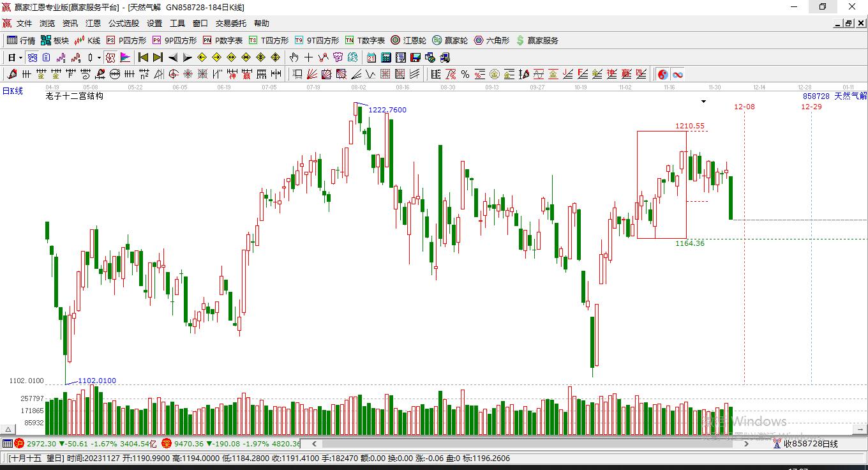The image size is (868, 470).
Task: Click the bottom scrollbar left arrow
Action: (313, 443)
